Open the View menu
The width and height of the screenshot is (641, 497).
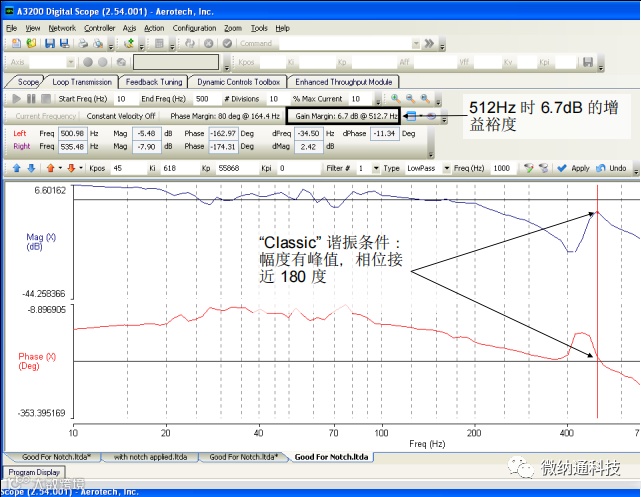[33, 28]
